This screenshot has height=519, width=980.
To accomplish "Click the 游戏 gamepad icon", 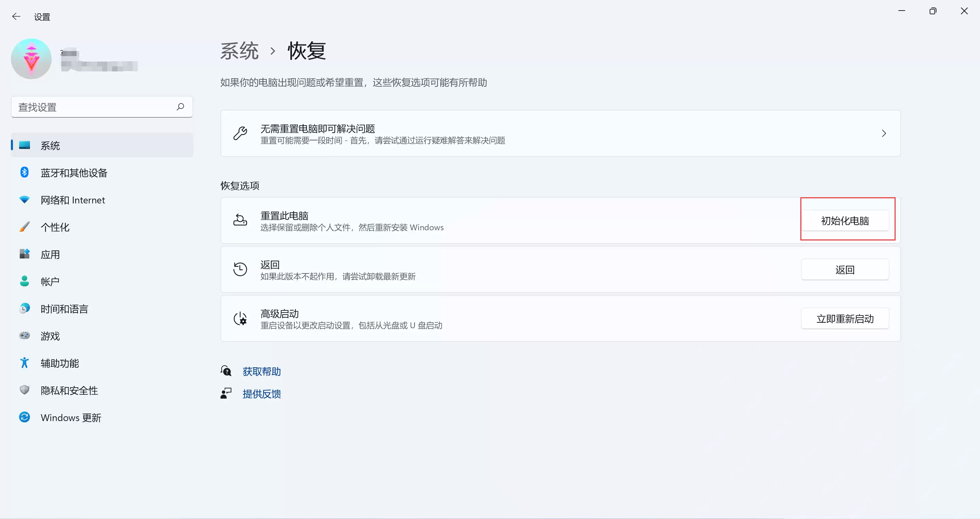I will (25, 336).
